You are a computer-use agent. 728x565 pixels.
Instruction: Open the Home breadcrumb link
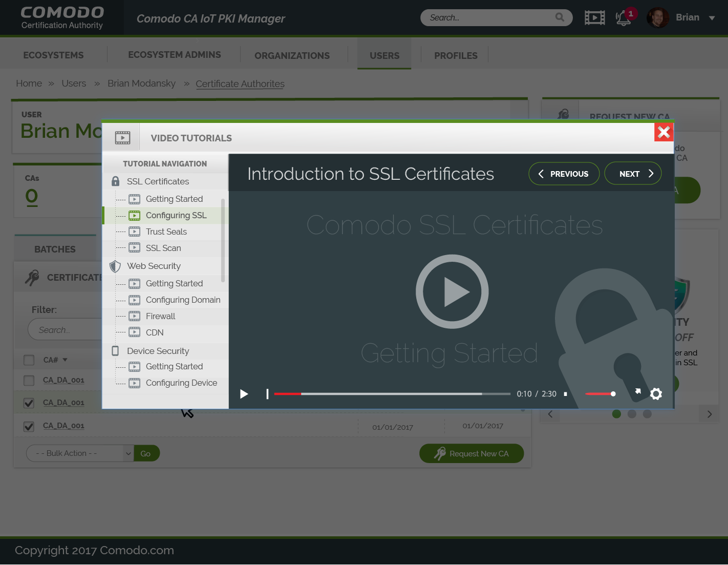[29, 83]
